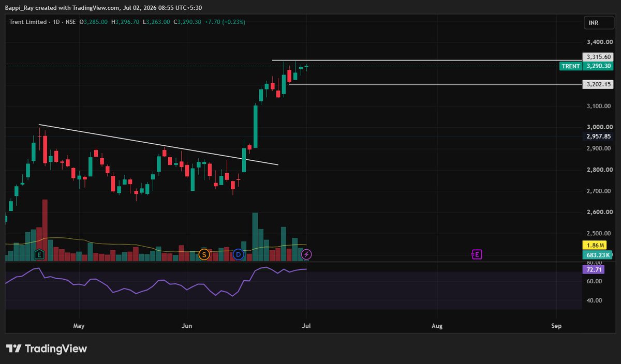
Task: Click the 3,100.00 price axis label
Action: click(600, 106)
